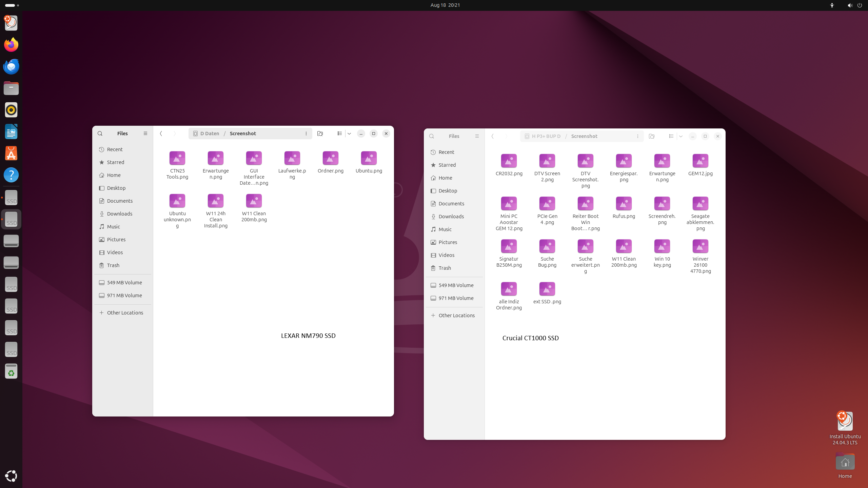This screenshot has height=488, width=868.
Task: Launch Rhythmbox from the dock
Action: (x=11, y=110)
